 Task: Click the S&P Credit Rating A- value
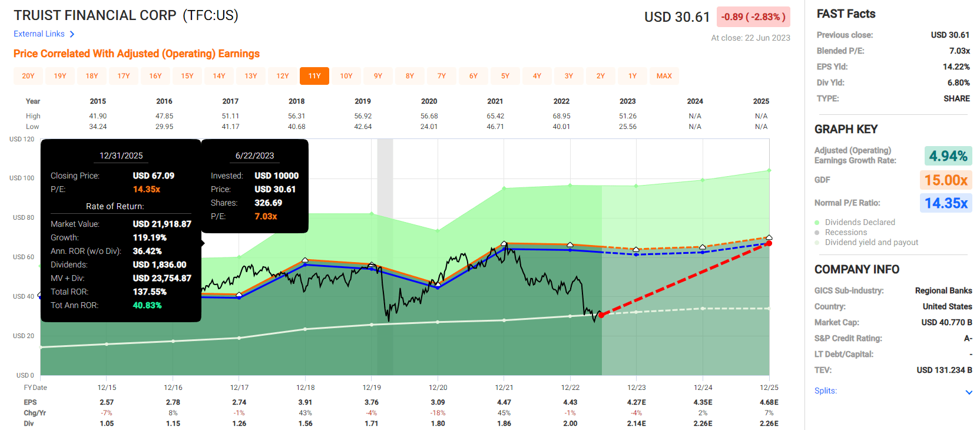click(x=968, y=338)
